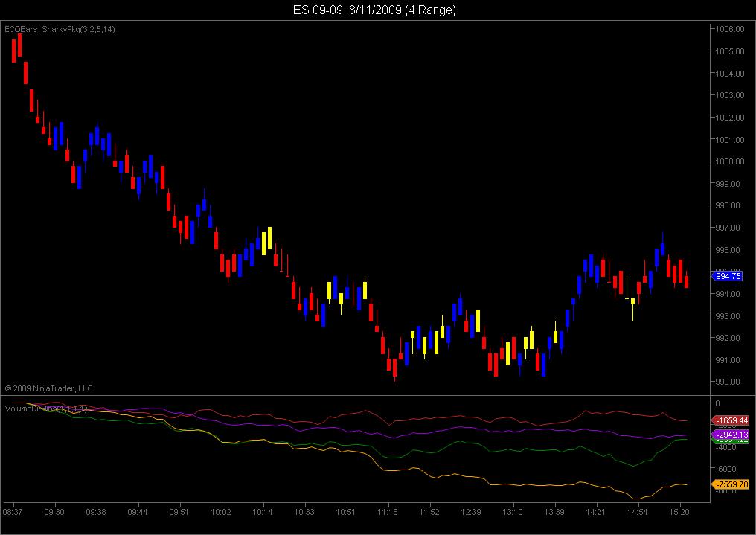
Task: Click the 1002.00 price axis label
Action: (730, 118)
